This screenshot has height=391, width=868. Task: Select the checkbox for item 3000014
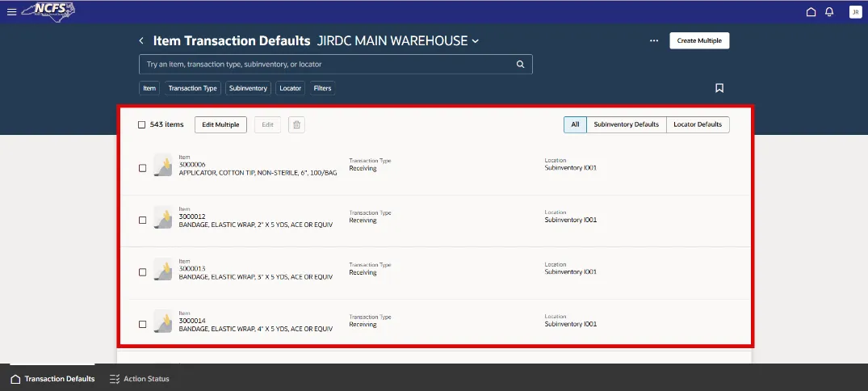tap(143, 324)
